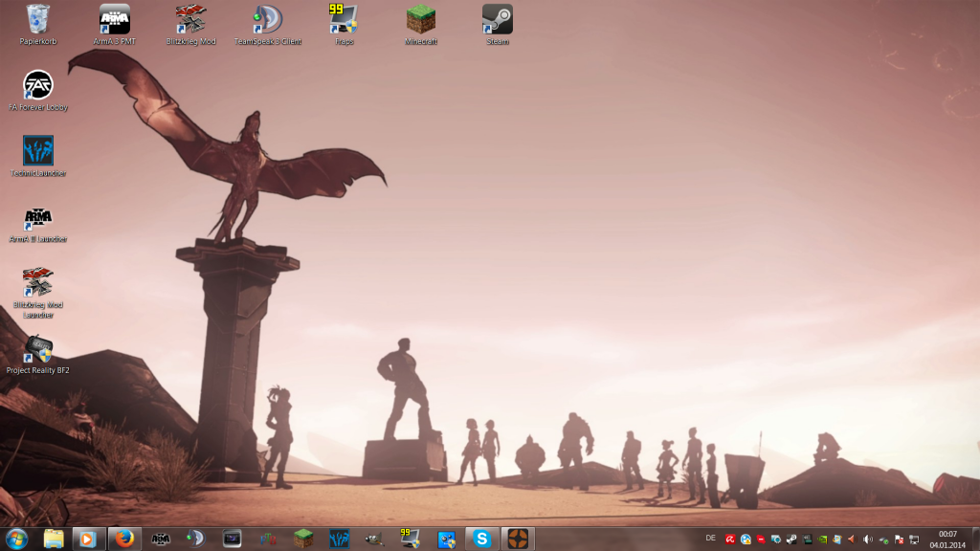Viewport: 980px width, 551px height.
Task: Click the Show desktop button at taskbar end
Action: coord(975,540)
